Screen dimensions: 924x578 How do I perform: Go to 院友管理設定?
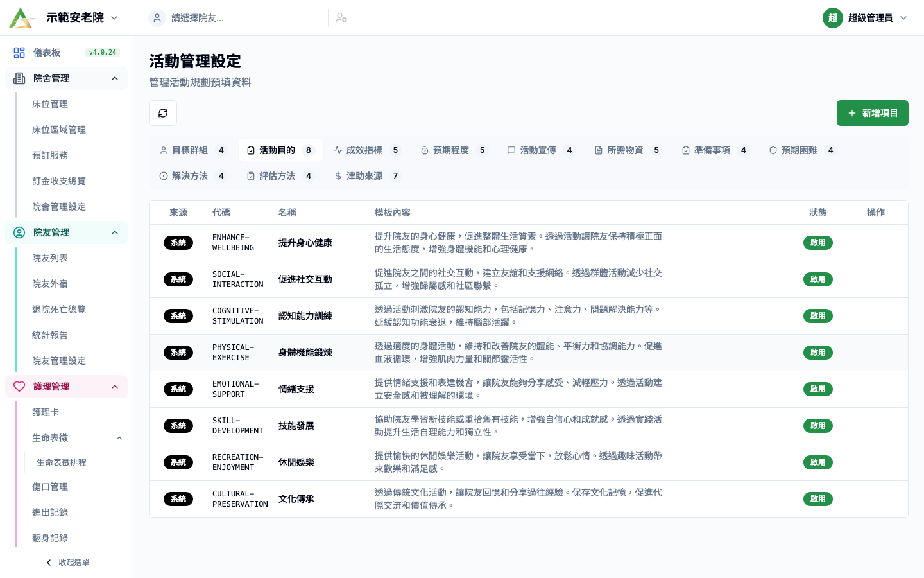point(59,361)
